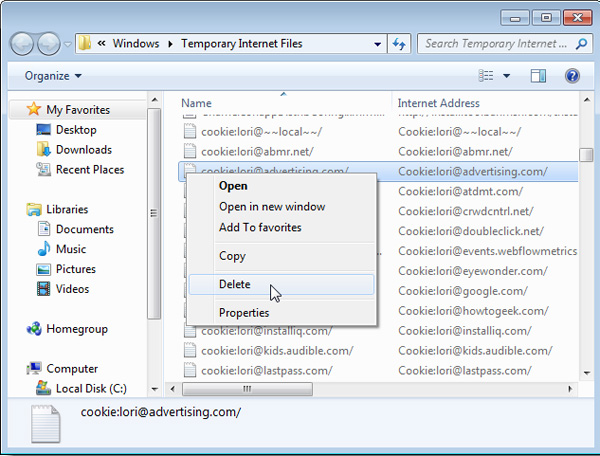Image resolution: width=600 pixels, height=456 pixels.
Task: Choose Delete from the context menu
Action: tap(235, 284)
